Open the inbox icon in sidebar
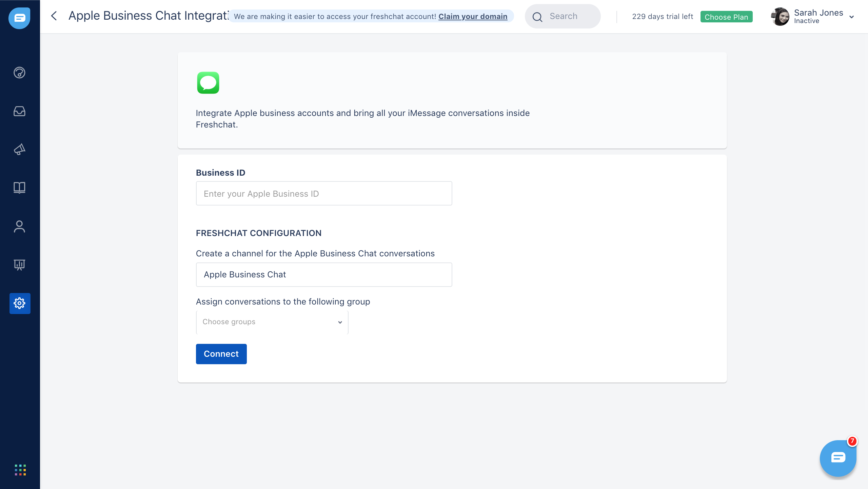This screenshot has width=868, height=489. [19, 111]
